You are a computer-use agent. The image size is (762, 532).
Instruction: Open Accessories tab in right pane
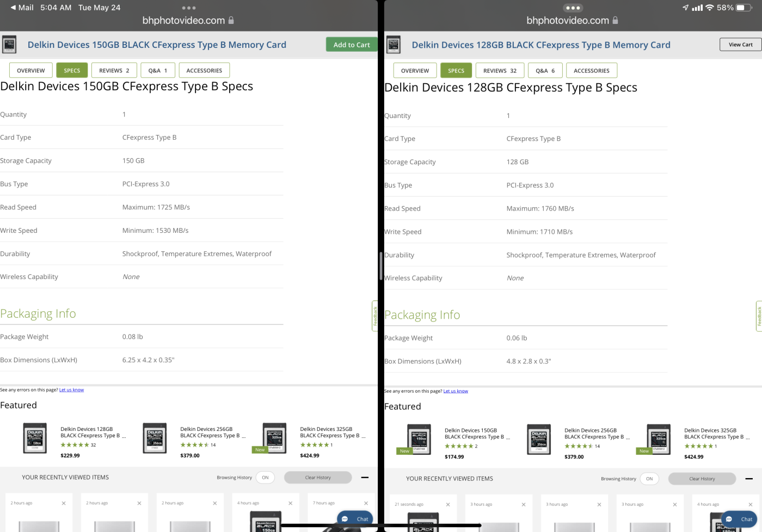pos(592,70)
